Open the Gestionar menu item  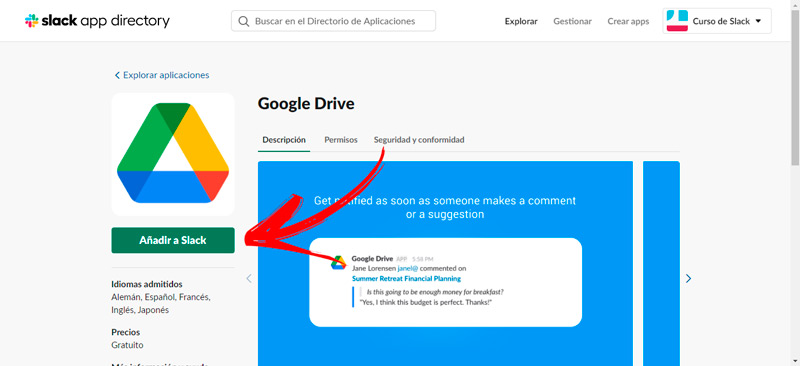coord(572,21)
